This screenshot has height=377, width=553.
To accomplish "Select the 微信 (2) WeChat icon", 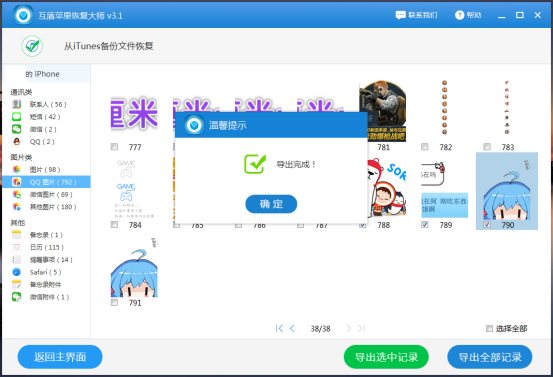I will pos(17,129).
